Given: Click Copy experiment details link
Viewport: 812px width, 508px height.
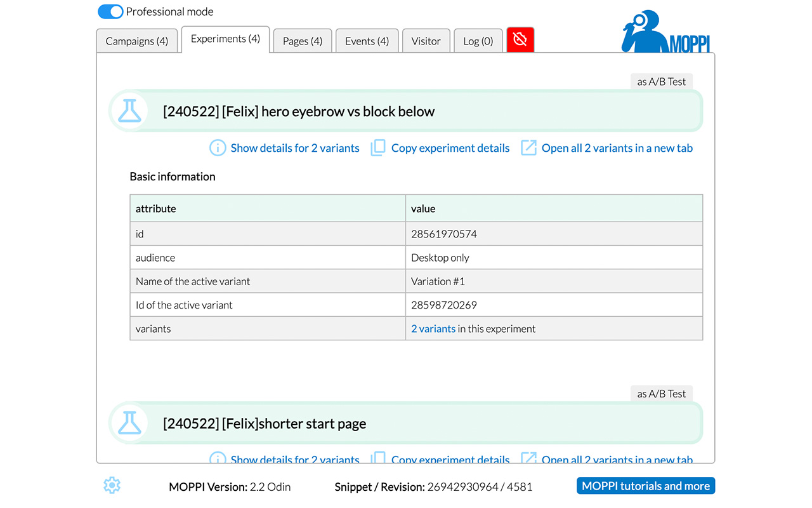Looking at the screenshot, I should pos(450,148).
